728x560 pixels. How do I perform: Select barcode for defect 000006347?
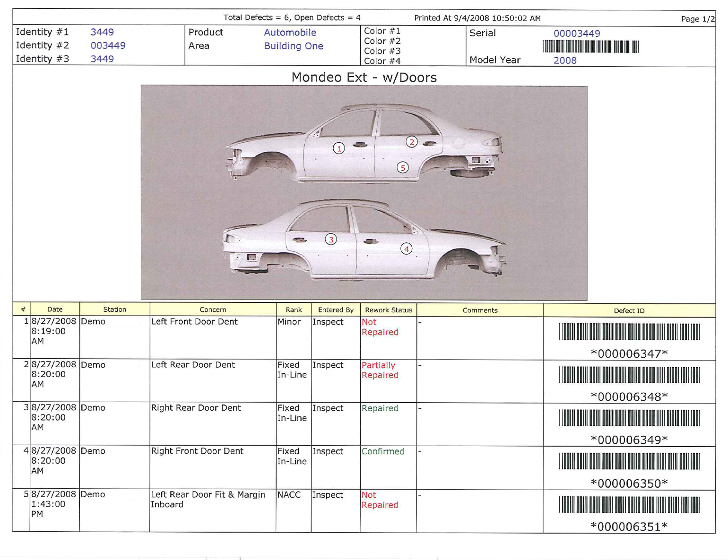[629, 332]
